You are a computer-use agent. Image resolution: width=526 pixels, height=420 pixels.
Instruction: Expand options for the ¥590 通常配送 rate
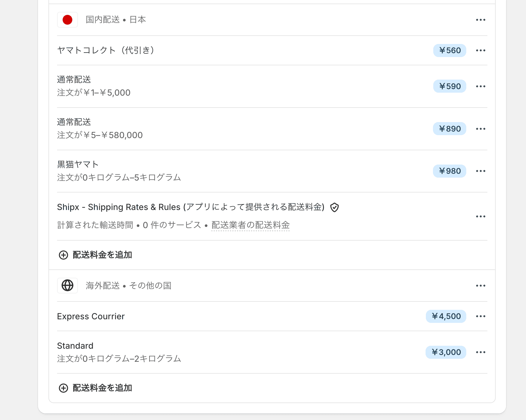[x=481, y=86]
